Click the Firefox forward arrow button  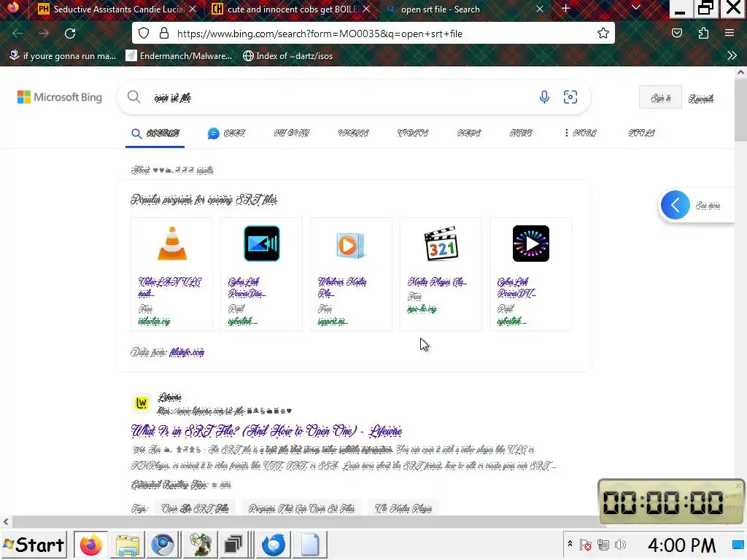[44, 34]
